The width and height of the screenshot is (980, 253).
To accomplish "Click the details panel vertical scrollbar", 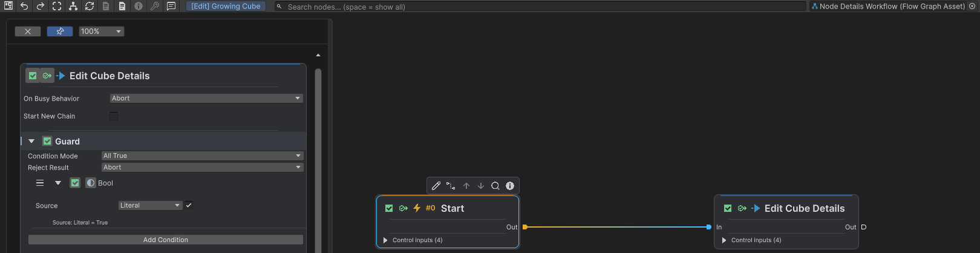I will [318, 160].
